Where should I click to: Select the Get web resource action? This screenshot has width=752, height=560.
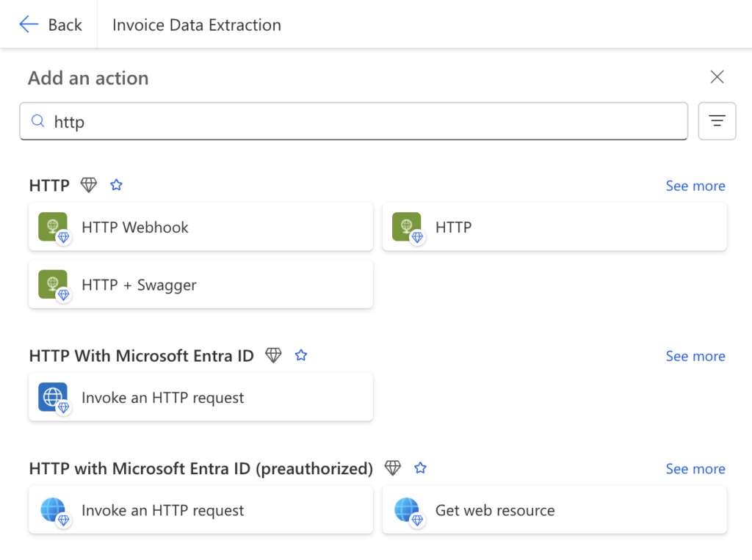pos(554,509)
